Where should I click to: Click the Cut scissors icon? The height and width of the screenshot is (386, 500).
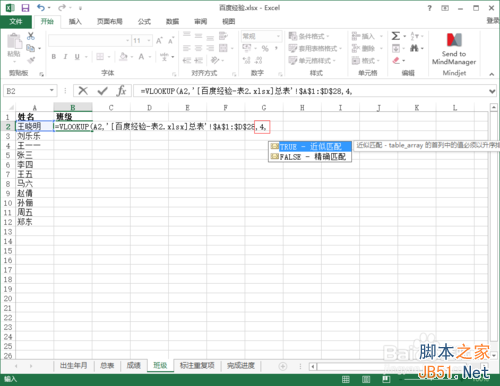(31, 36)
